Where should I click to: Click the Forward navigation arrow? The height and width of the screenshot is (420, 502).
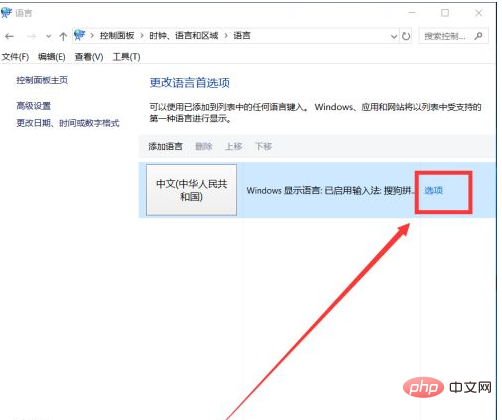coord(31,36)
